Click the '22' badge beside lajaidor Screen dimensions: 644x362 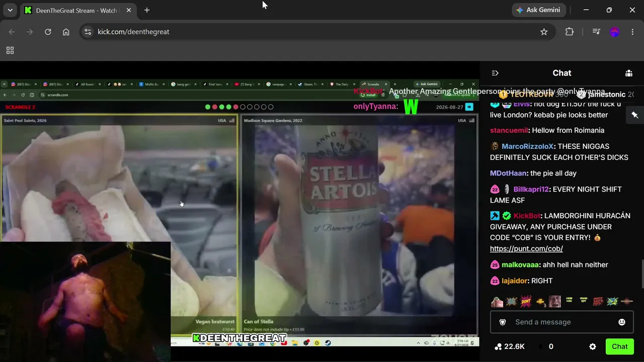tap(495, 281)
